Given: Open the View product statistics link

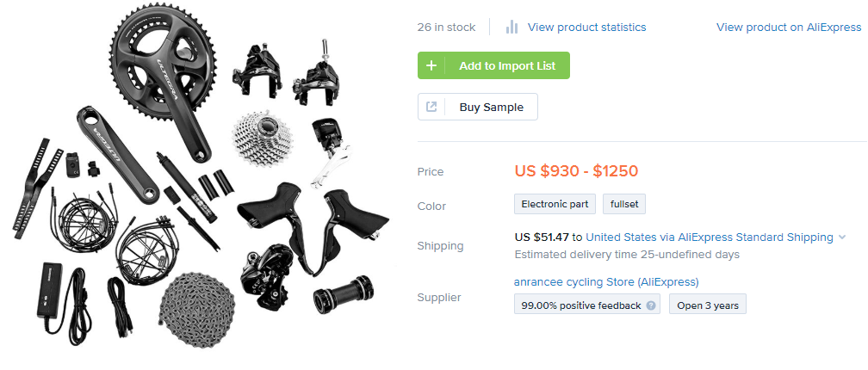Looking at the screenshot, I should (x=586, y=27).
